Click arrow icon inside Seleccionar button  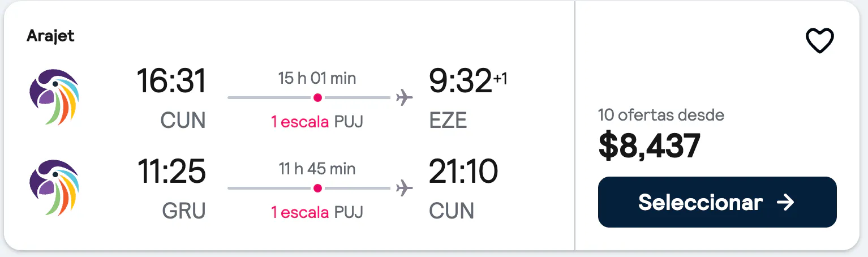coord(785,203)
